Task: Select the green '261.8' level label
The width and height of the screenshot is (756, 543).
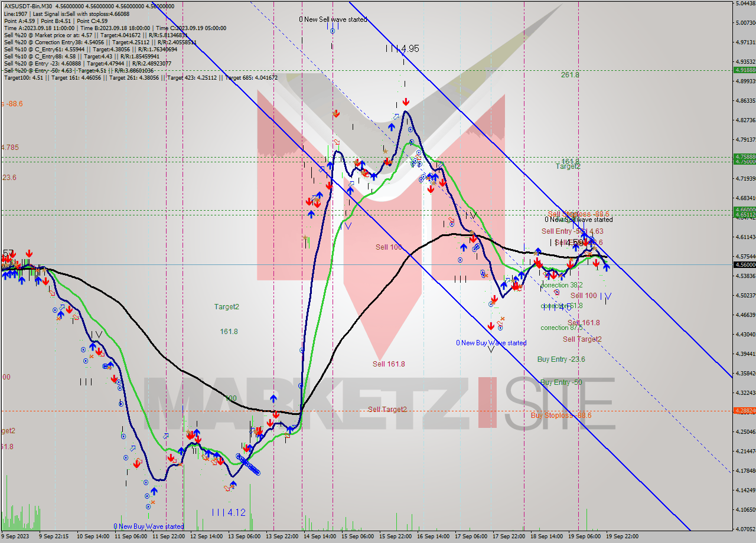Action: 570,75
